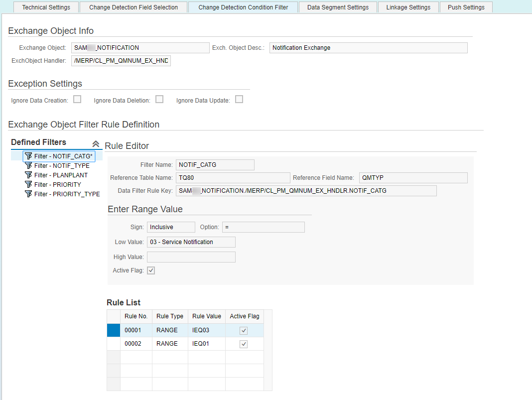Image resolution: width=532 pixels, height=400 pixels.
Task: Check the Ignore Data Update box
Action: pyautogui.click(x=239, y=99)
